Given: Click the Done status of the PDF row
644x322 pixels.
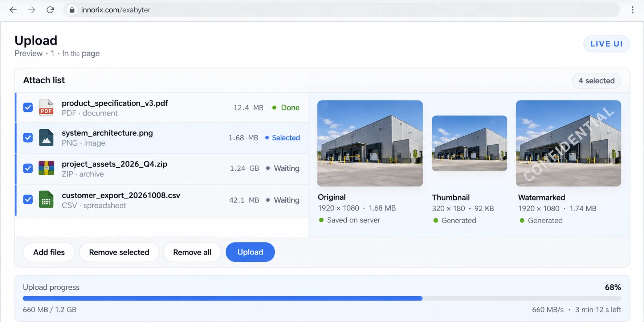Looking at the screenshot, I should point(286,107).
